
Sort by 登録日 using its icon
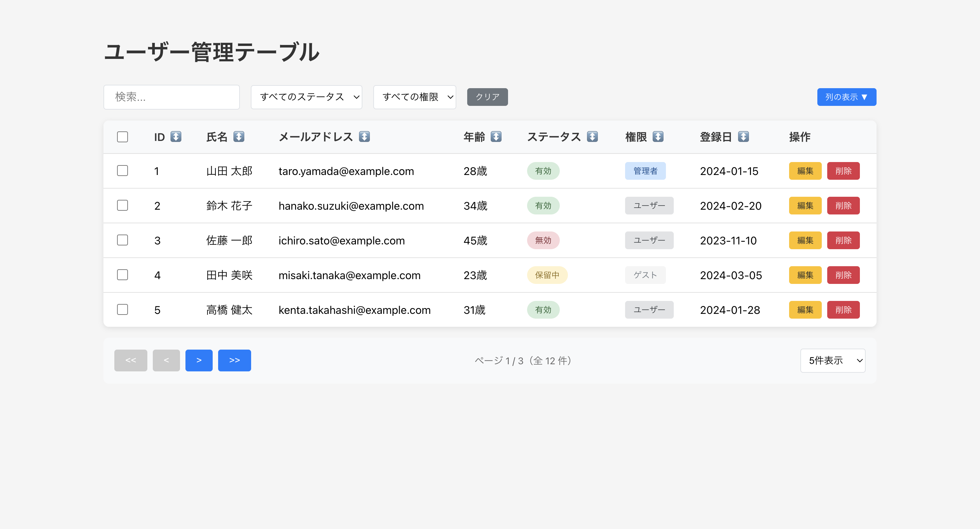pyautogui.click(x=743, y=137)
